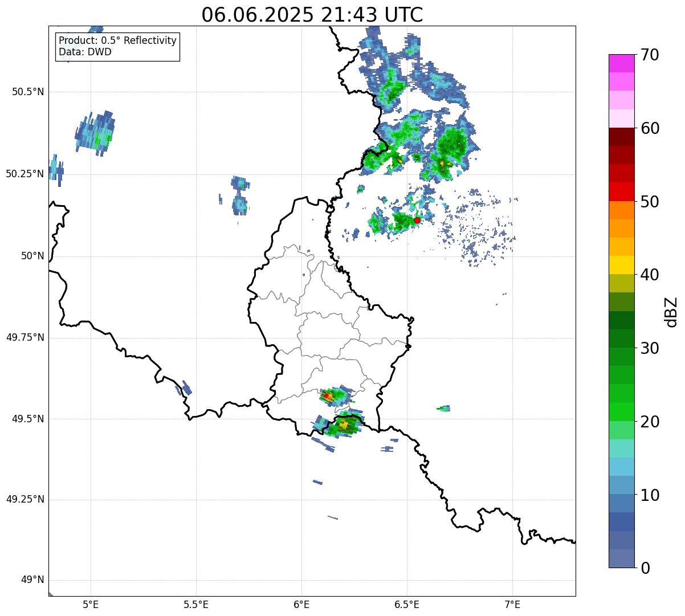Click the "50.5°N" latitude label
The width and height of the screenshot is (685, 616).
(x=29, y=92)
